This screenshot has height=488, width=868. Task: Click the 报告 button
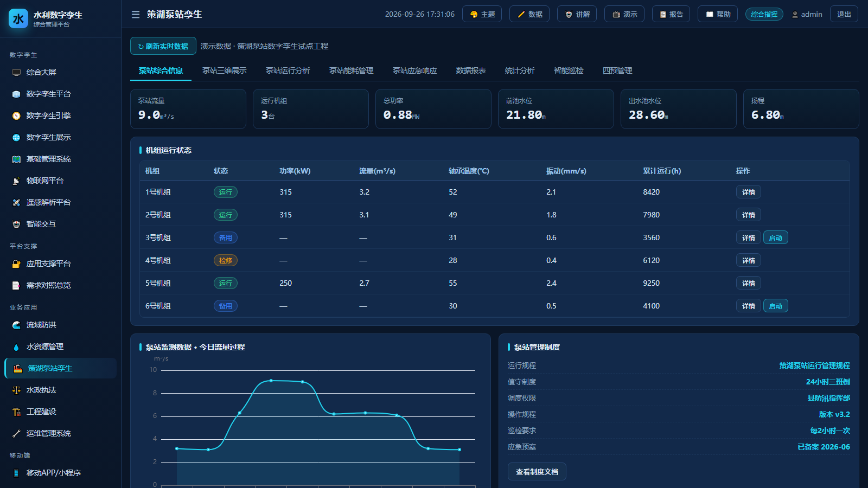tap(671, 14)
